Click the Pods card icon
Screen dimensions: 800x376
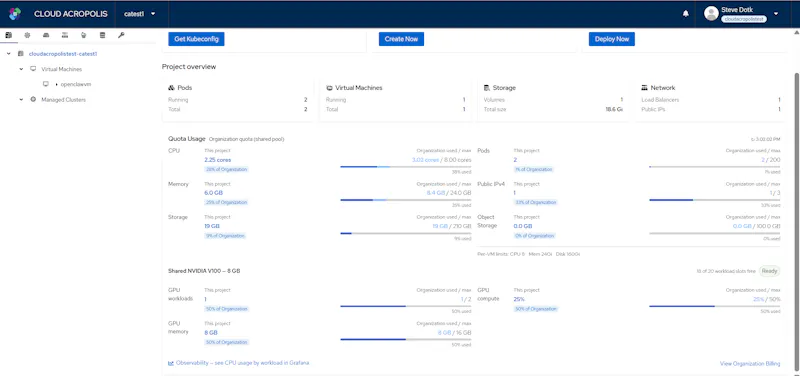click(171, 88)
